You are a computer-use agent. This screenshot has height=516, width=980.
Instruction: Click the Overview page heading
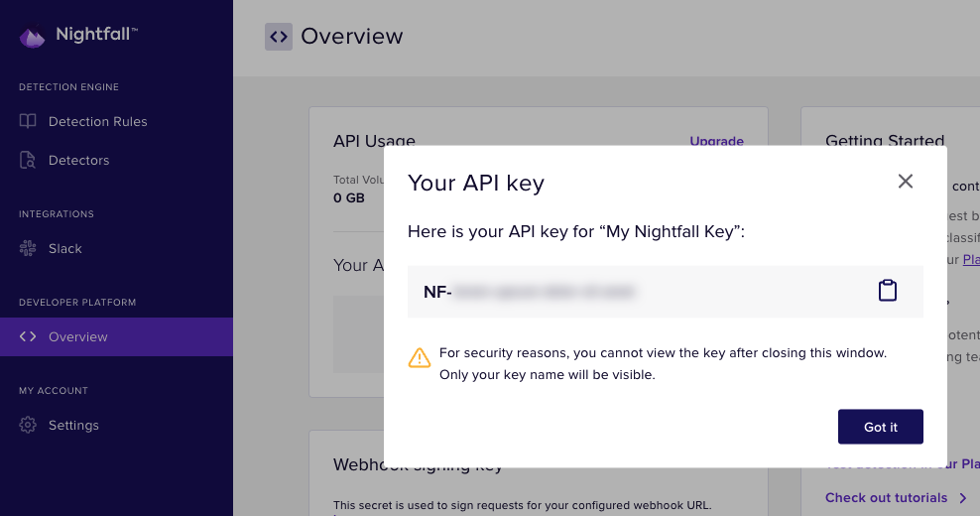pyautogui.click(x=352, y=37)
